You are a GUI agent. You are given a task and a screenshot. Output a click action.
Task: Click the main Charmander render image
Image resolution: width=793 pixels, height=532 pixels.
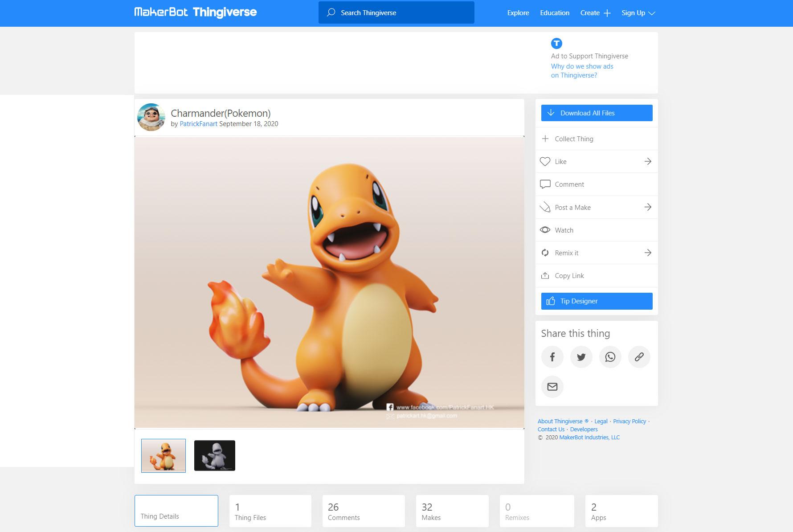point(329,282)
